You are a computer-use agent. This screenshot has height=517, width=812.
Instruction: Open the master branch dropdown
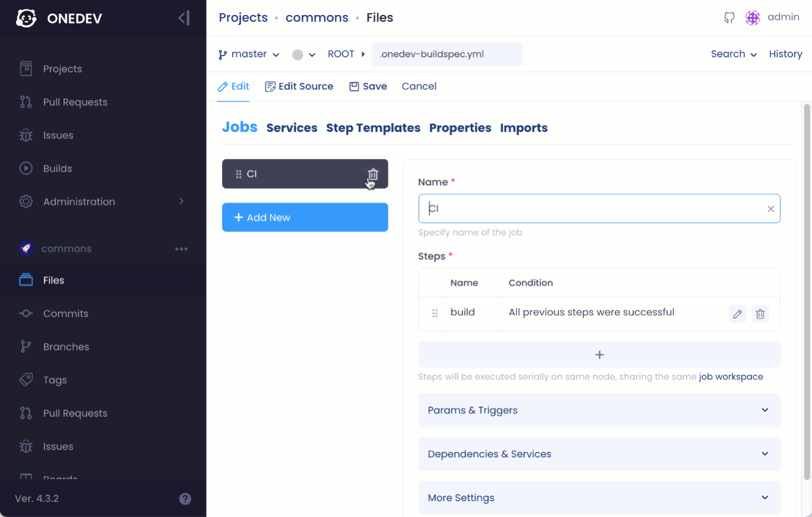click(x=249, y=54)
